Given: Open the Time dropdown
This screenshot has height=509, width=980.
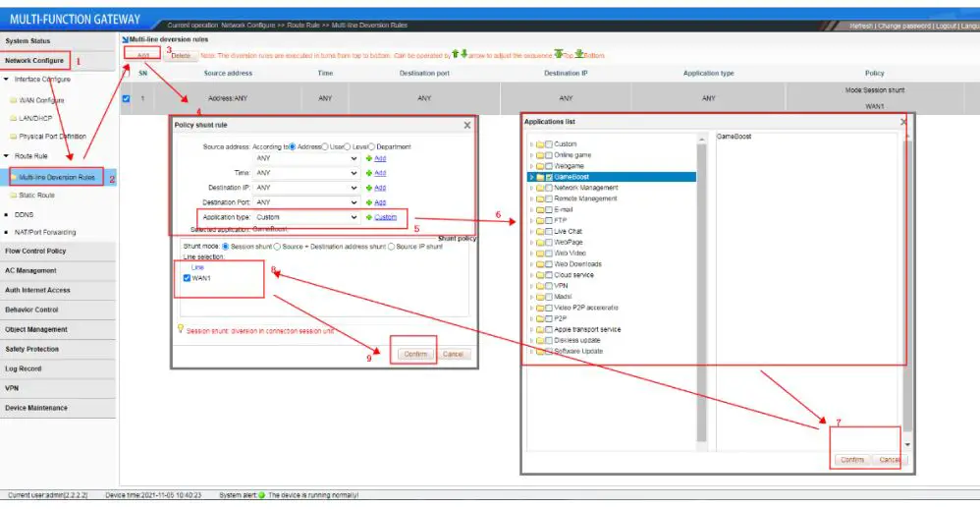Looking at the screenshot, I should click(306, 173).
